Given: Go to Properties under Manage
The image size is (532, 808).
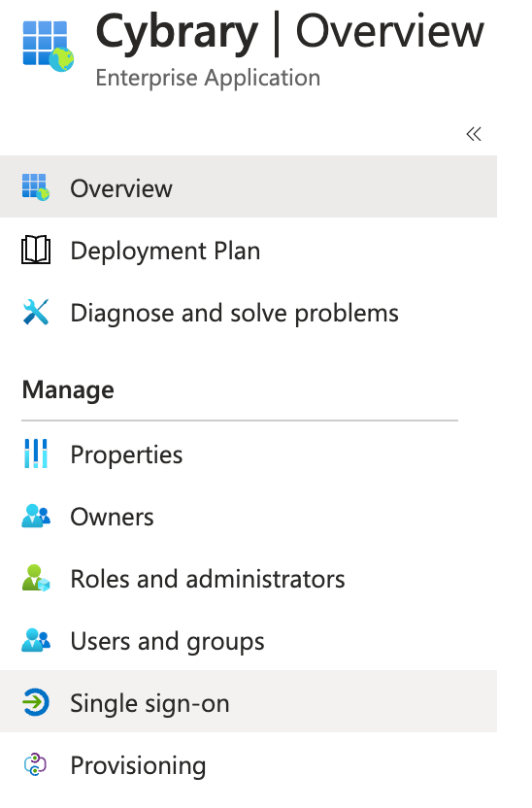Looking at the screenshot, I should coord(249,454).
